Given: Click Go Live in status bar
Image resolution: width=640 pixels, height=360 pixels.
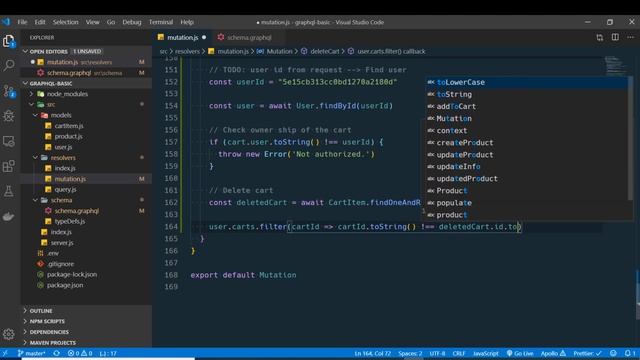Looking at the screenshot, I should pyautogui.click(x=520, y=353).
